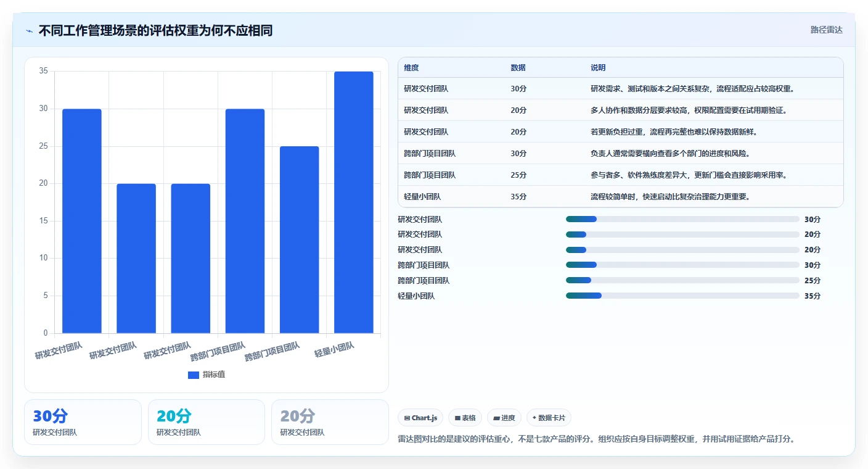Click the 研发交付团队 30分 progress bar

point(682,219)
